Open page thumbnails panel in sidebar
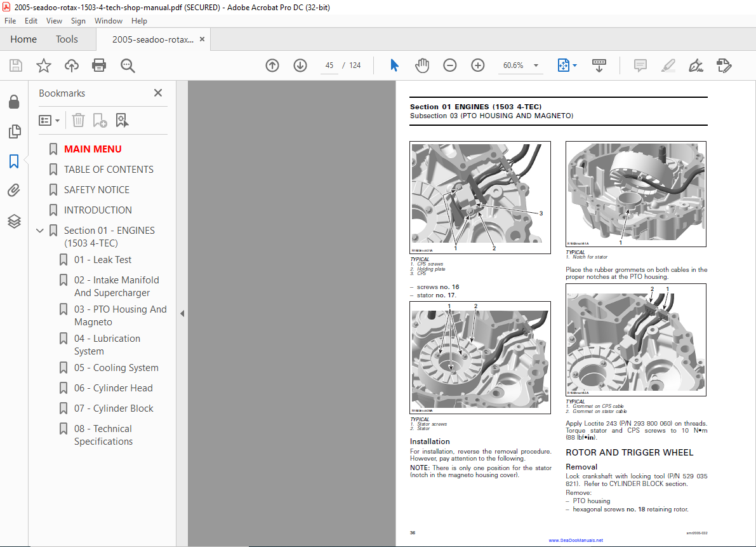Screen dimensions: 756x547 15,132
